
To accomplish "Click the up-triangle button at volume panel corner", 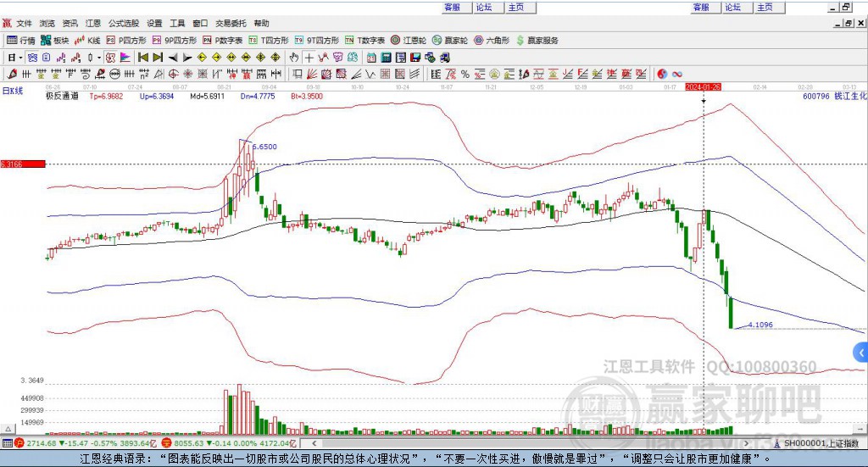I will [x=8, y=429].
